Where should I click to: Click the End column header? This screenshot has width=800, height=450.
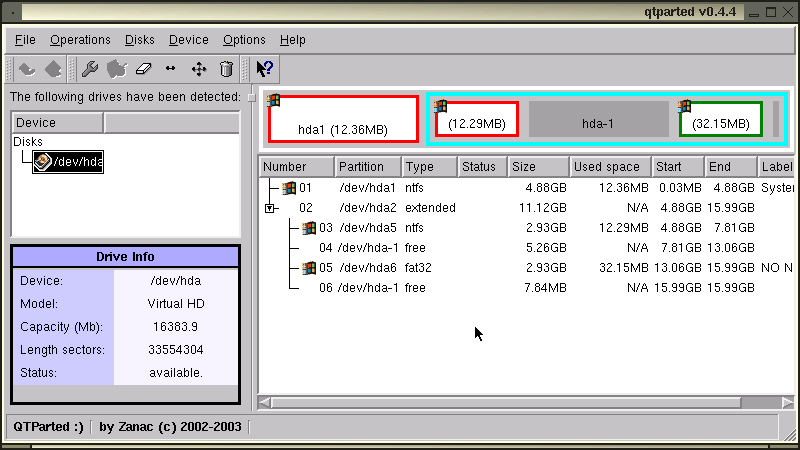[731, 167]
